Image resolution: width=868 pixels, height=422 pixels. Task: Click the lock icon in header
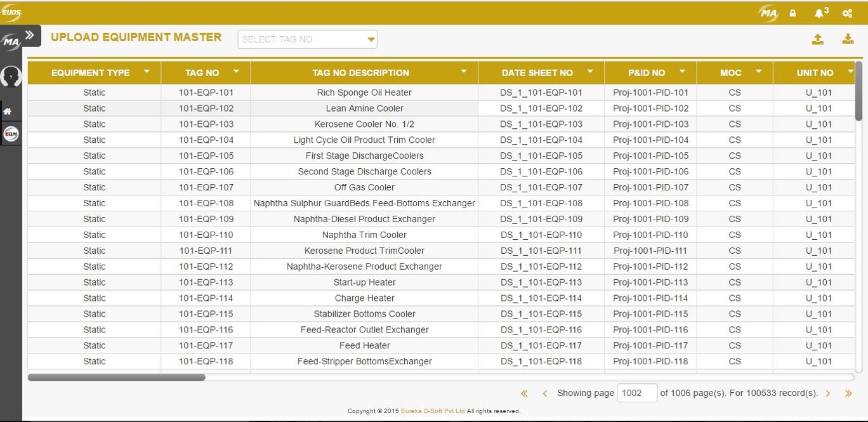click(792, 13)
